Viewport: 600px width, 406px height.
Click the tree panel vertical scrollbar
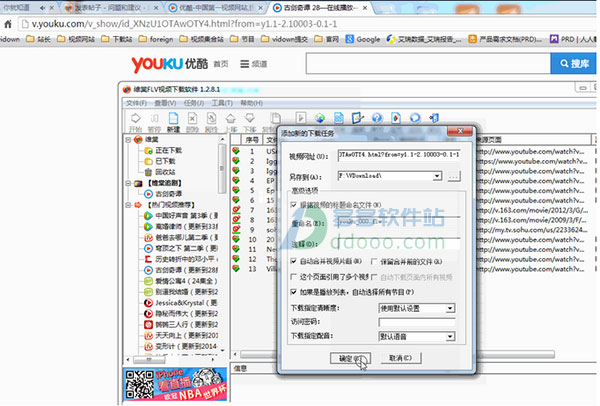(222, 166)
